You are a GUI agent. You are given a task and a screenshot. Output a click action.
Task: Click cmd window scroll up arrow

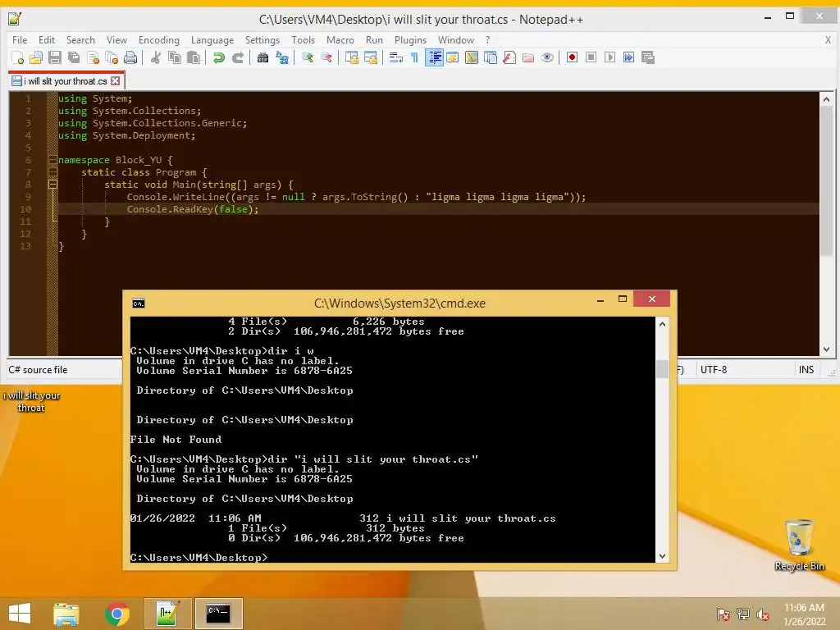point(662,323)
